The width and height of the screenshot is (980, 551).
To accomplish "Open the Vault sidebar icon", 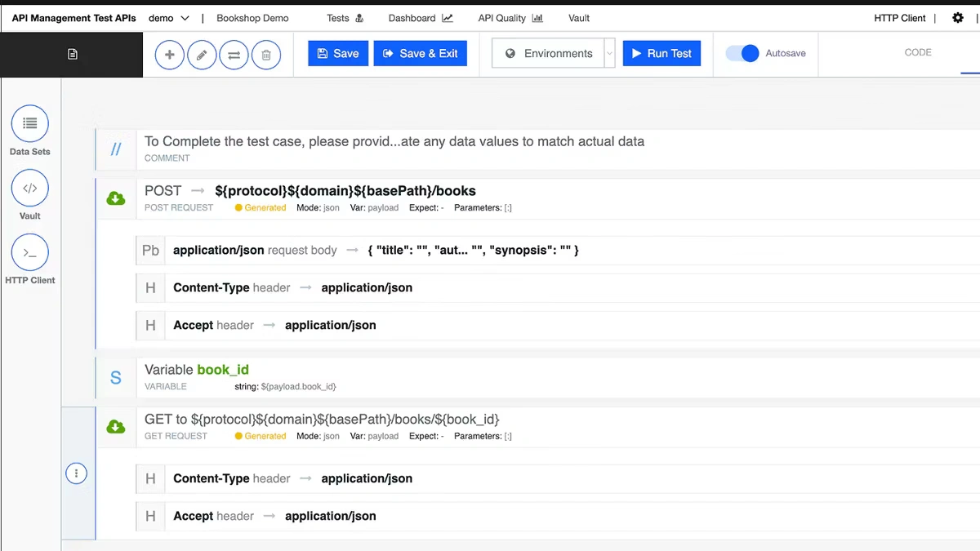I will pyautogui.click(x=30, y=189).
